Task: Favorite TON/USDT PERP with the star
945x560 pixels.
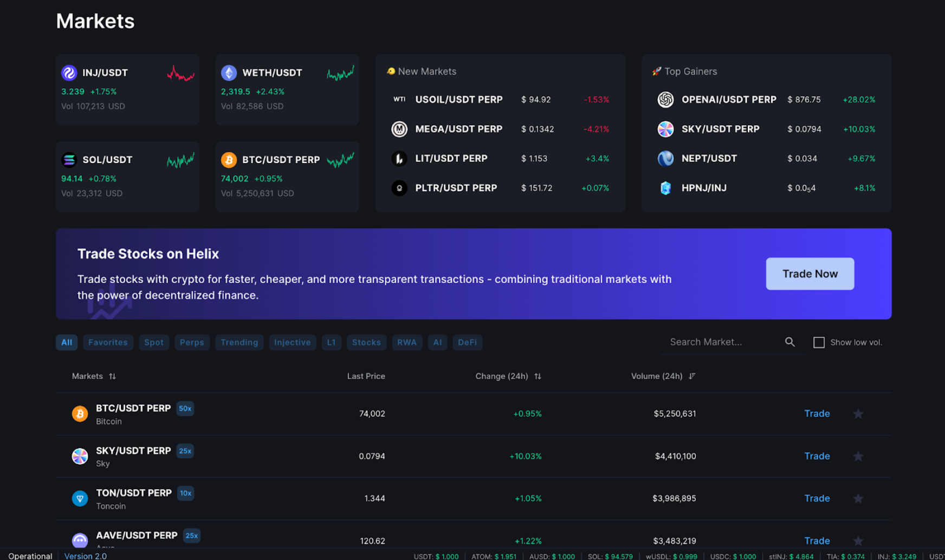Action: pyautogui.click(x=858, y=498)
